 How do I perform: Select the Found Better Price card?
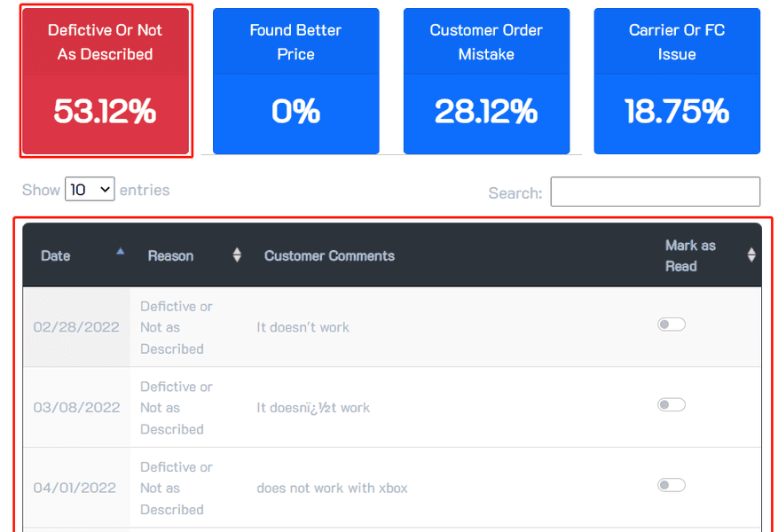coord(295,82)
